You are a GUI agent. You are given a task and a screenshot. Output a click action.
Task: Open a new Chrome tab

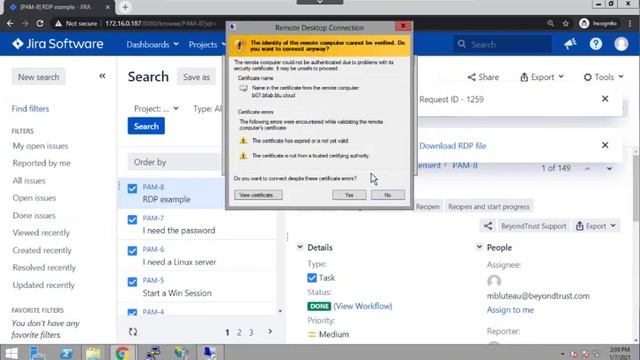click(x=125, y=7)
